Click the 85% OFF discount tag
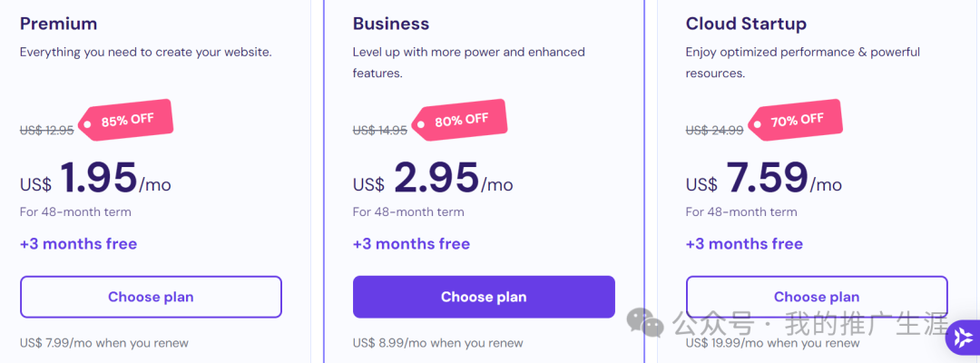 point(125,120)
